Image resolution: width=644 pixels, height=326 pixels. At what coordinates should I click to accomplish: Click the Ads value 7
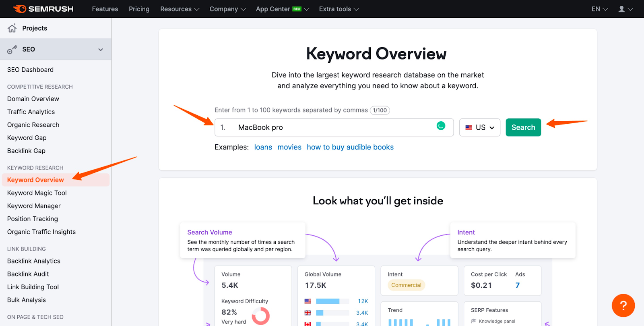point(518,285)
